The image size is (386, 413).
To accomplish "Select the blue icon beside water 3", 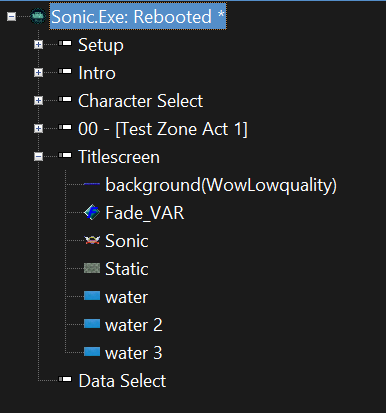I will pos(92,352).
